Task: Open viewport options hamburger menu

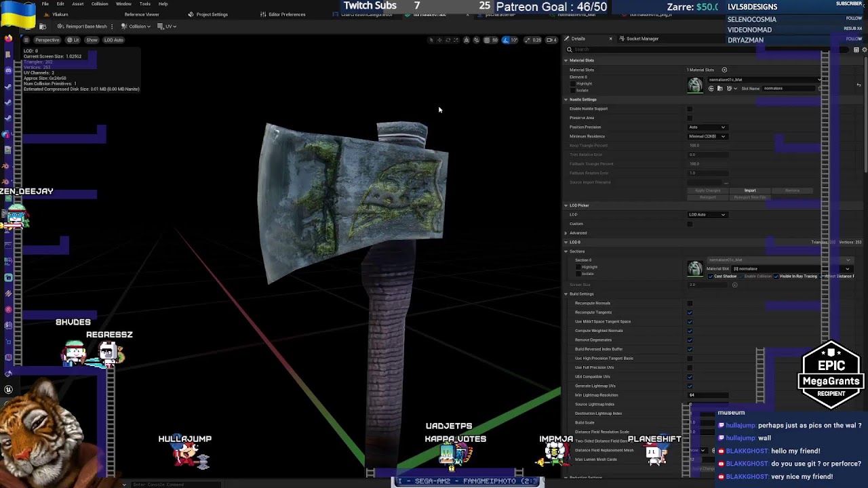Action: pyautogui.click(x=26, y=39)
